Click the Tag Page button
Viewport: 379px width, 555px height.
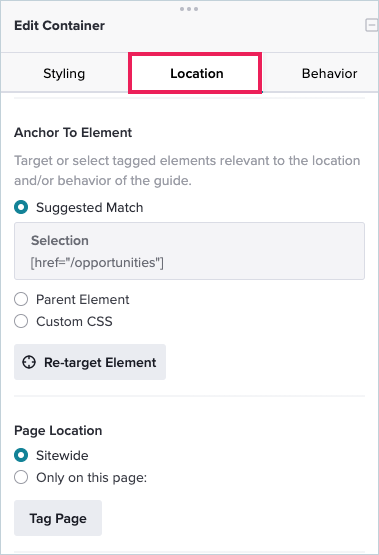(x=58, y=518)
